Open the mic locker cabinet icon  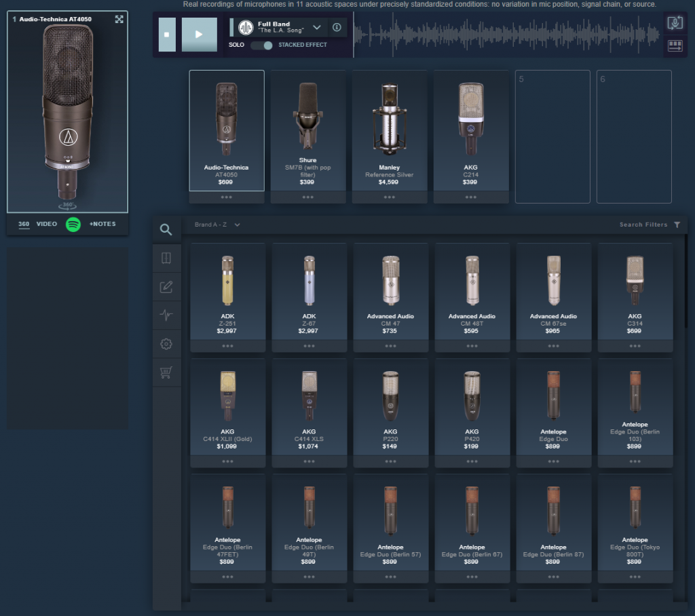[166, 258]
